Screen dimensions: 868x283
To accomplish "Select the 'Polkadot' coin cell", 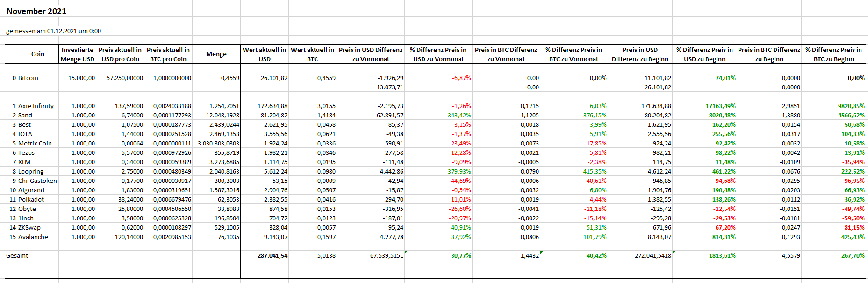I will point(31,200).
